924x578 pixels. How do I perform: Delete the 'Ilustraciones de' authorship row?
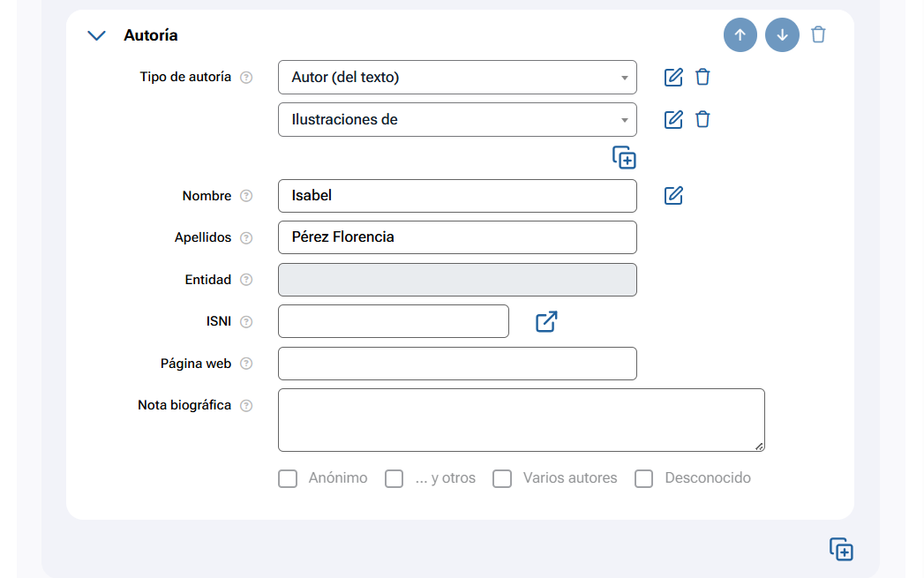[702, 119]
